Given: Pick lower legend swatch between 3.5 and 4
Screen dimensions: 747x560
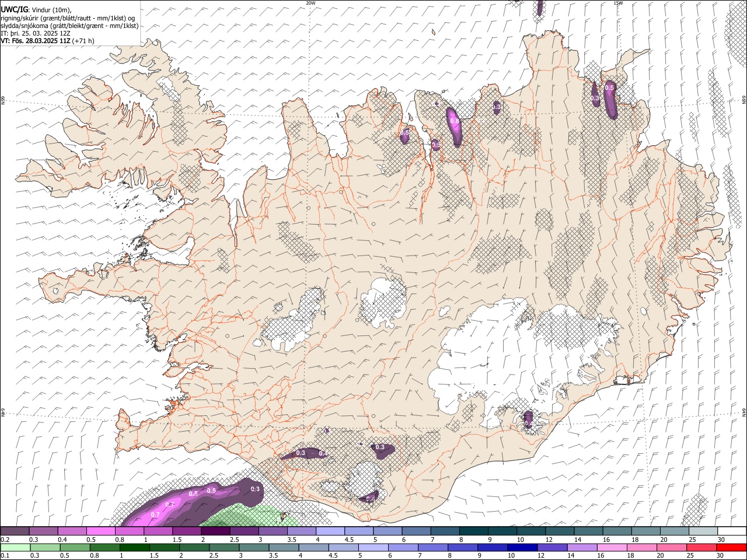Looking at the screenshot, I should [283, 548].
